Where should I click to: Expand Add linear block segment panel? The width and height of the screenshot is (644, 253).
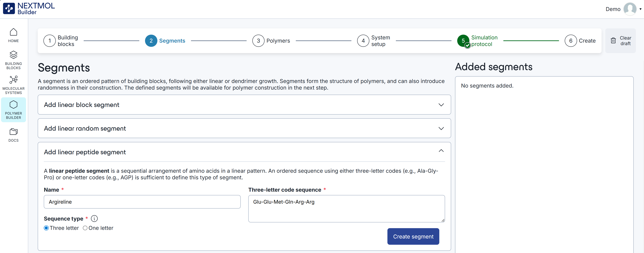click(441, 105)
